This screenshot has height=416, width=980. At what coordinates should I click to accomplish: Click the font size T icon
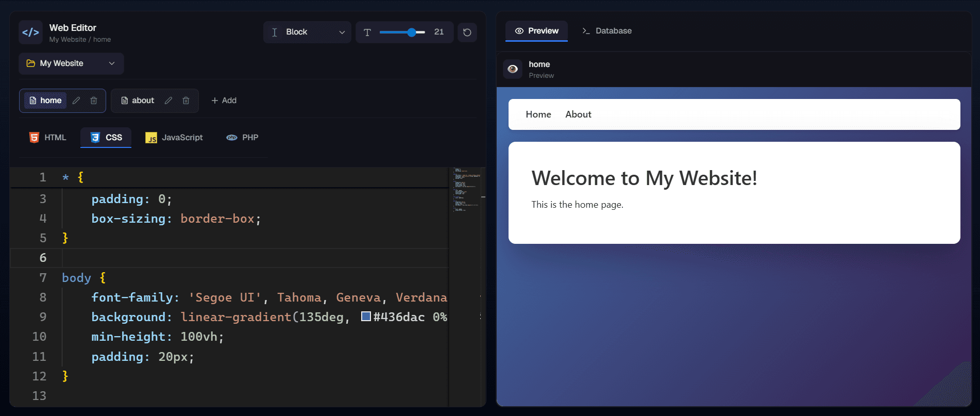click(x=367, y=32)
